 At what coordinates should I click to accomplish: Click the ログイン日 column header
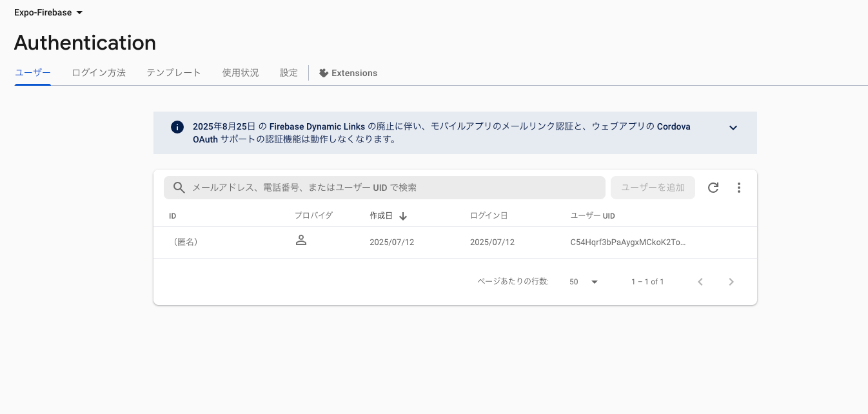tap(489, 215)
